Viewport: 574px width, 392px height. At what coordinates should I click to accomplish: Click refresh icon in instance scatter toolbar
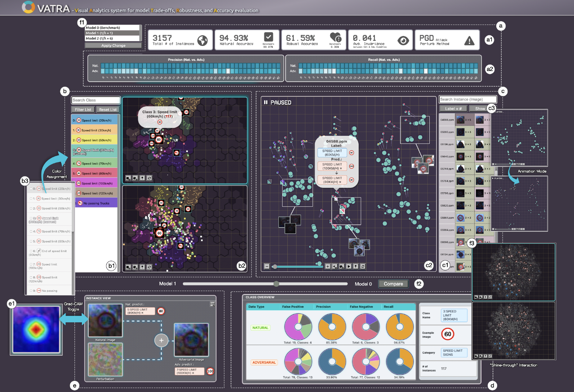pyautogui.click(x=363, y=266)
